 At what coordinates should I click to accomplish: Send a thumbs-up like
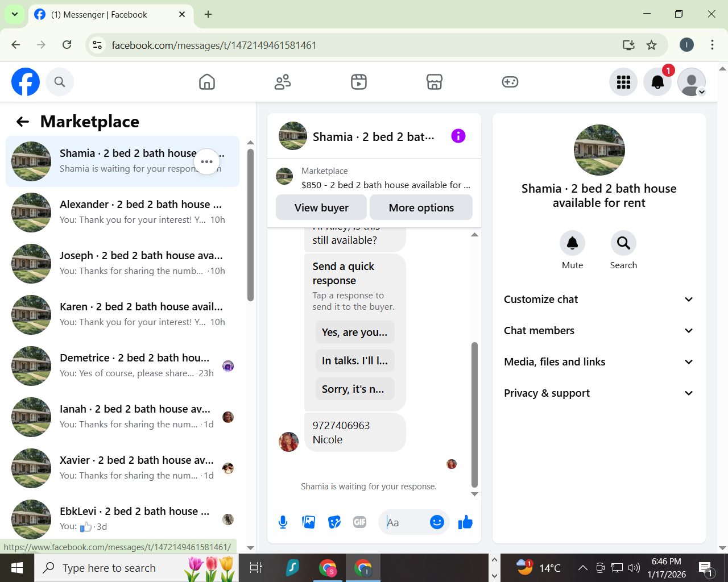point(465,522)
